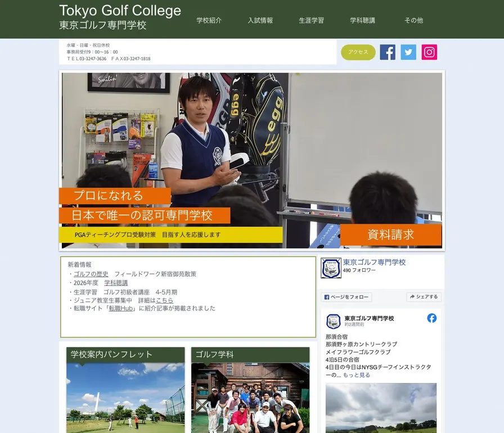
Task: Click メイフラワーゴルフクラブ line in post
Action: pyautogui.click(x=358, y=352)
